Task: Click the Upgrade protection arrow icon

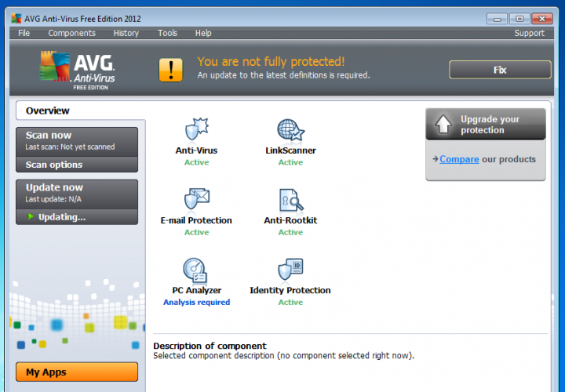Action: 443,124
